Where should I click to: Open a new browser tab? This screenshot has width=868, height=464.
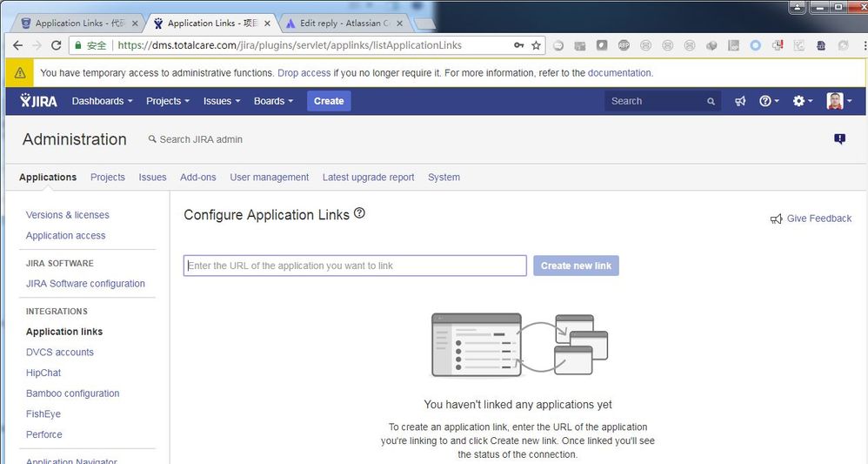(424, 24)
